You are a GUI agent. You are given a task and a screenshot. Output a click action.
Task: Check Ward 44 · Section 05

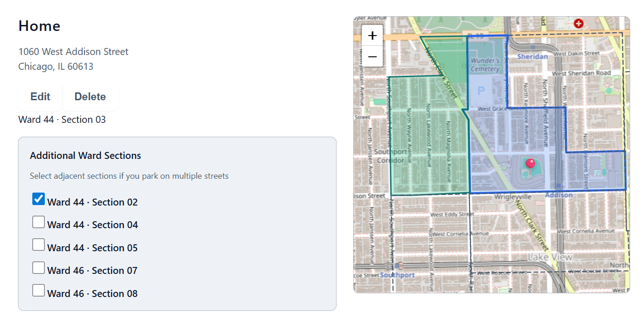tap(38, 244)
